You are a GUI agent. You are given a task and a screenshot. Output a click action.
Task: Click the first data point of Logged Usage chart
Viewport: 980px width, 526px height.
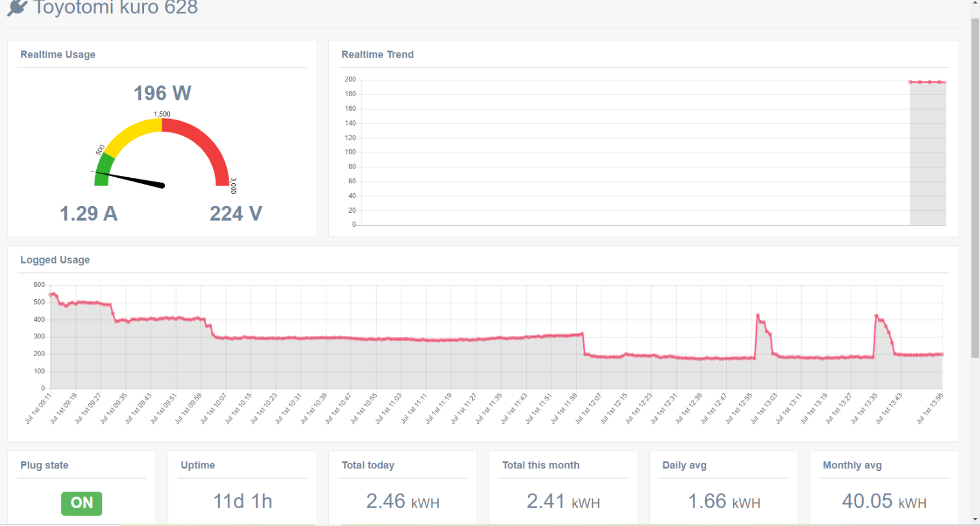(50, 295)
